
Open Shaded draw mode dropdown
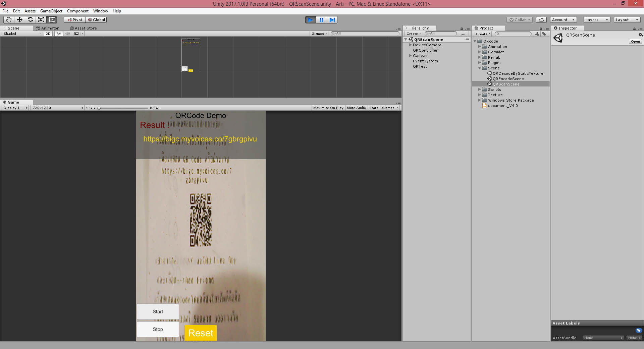(x=22, y=34)
